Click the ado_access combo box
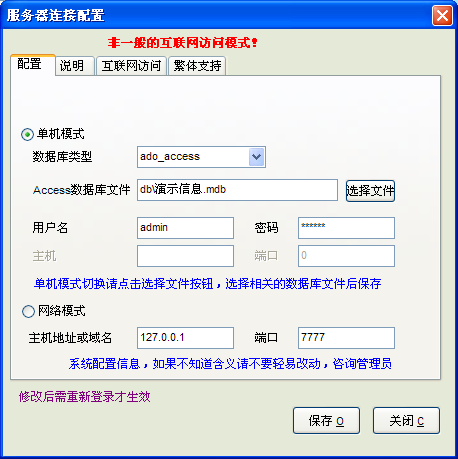Screen dimensions: 458x459 pos(201,157)
